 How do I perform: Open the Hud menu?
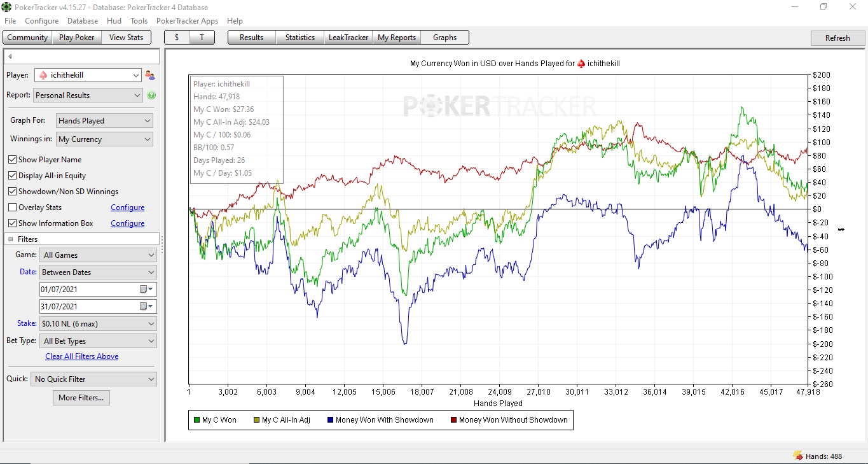coord(114,21)
